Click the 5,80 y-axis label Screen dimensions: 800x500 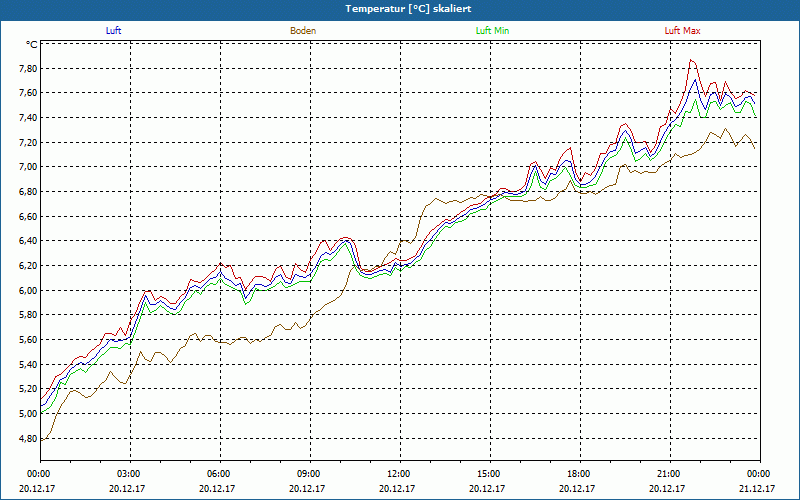pyautogui.click(x=28, y=315)
